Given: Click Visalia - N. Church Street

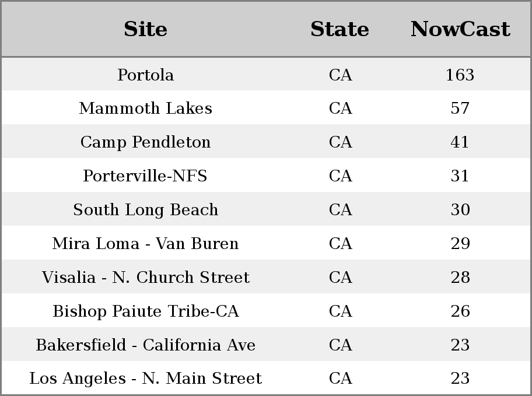Looking at the screenshot, I should pyautogui.click(x=146, y=277).
